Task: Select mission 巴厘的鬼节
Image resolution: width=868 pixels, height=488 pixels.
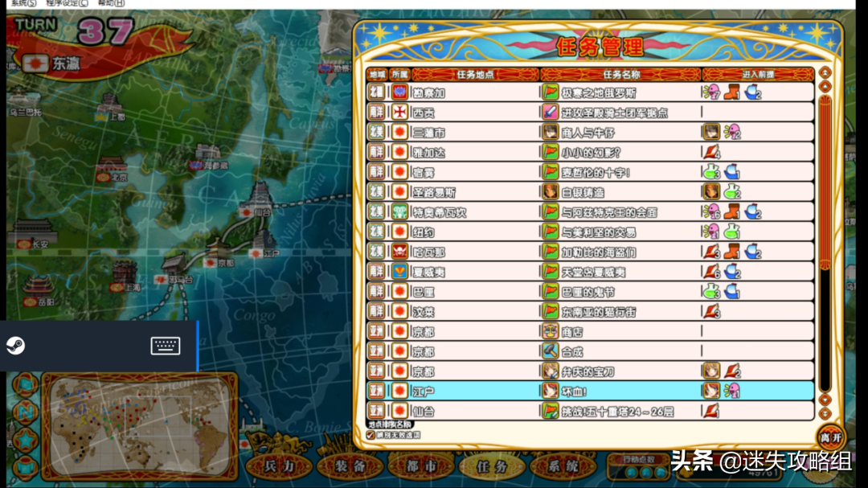Action: pyautogui.click(x=590, y=292)
